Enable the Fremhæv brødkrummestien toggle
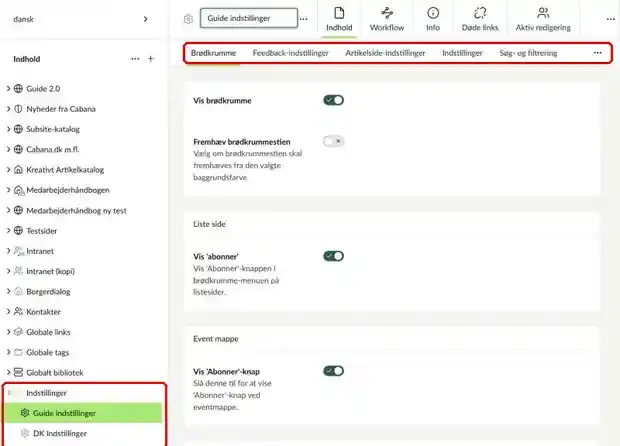Image resolution: width=620 pixels, height=446 pixels. pos(333,141)
